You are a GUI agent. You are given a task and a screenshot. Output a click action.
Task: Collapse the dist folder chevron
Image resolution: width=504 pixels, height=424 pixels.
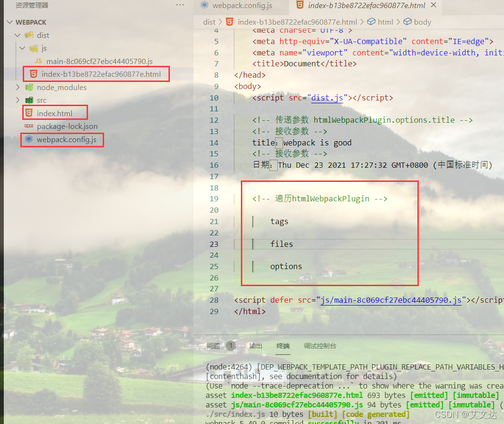(x=18, y=35)
